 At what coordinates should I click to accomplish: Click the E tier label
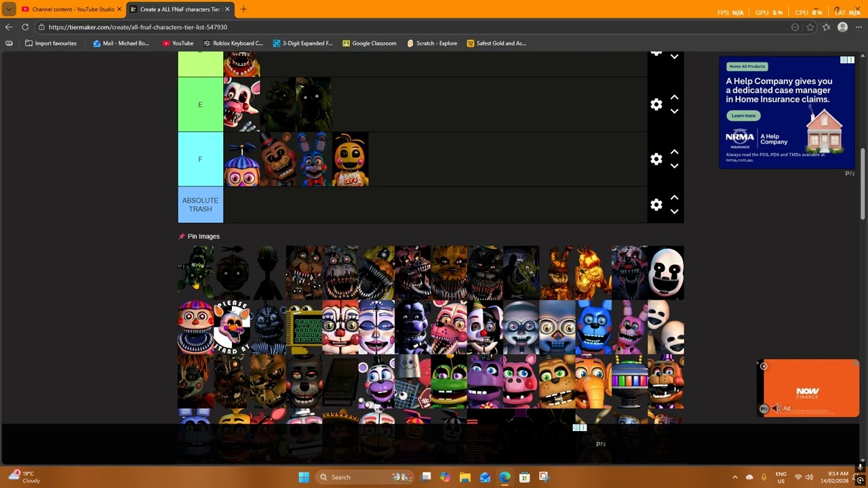(x=200, y=104)
